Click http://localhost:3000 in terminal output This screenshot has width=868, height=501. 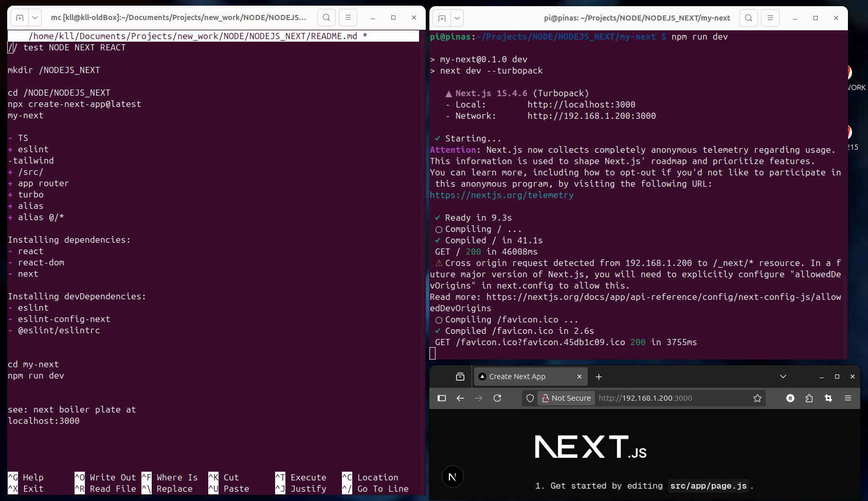581,104
